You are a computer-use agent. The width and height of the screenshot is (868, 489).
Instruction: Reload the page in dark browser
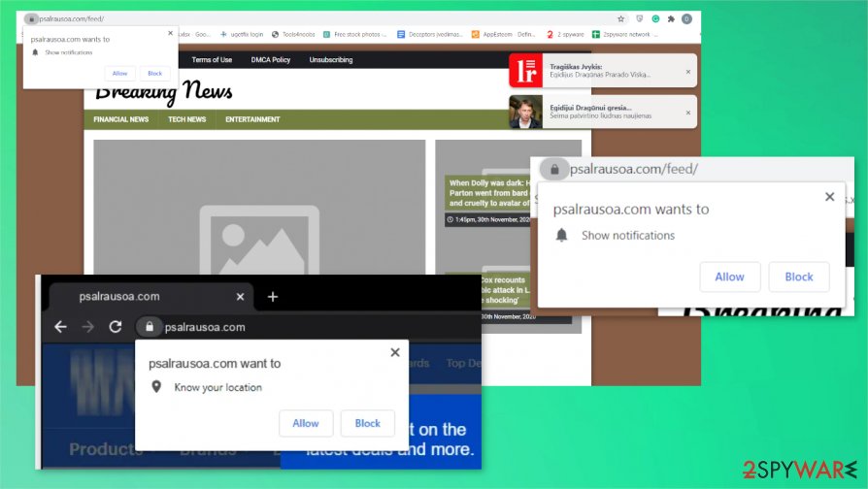tap(116, 327)
